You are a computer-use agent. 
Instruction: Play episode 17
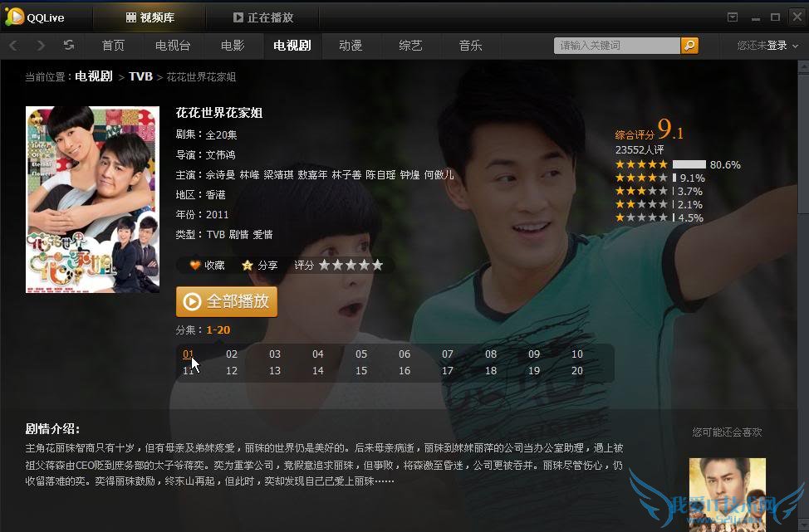[448, 371]
